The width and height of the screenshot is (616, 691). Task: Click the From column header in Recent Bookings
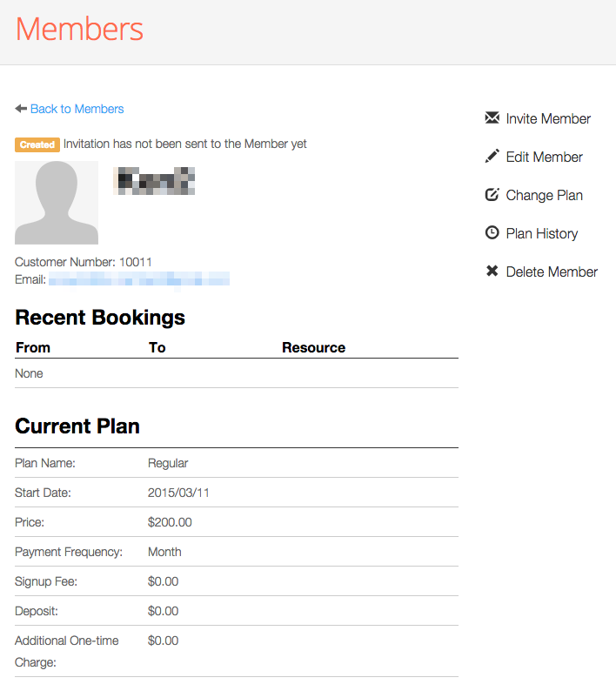(33, 347)
